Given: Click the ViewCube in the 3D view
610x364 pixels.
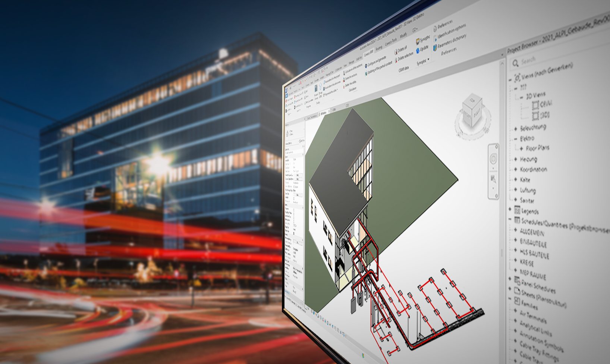Looking at the screenshot, I should [x=472, y=109].
